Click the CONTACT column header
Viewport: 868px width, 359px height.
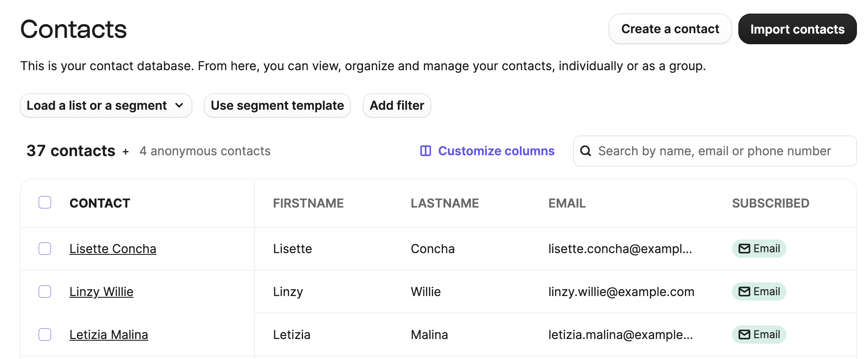(100, 203)
